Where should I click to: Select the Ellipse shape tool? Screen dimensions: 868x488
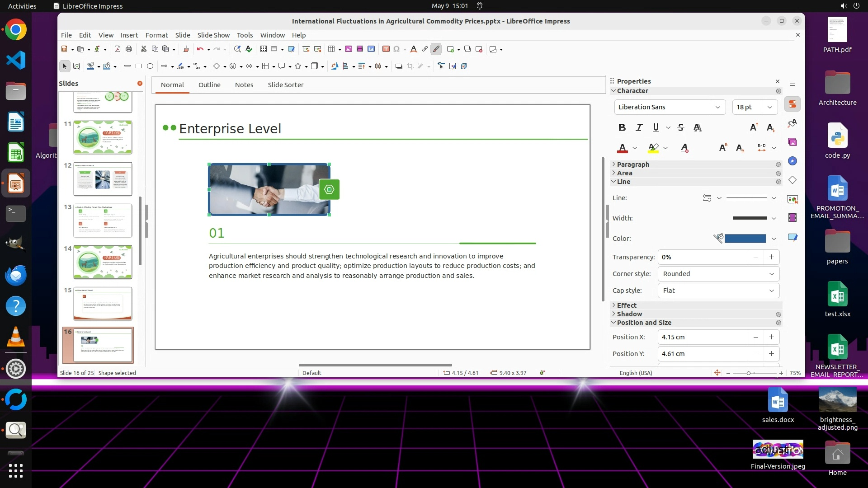[x=150, y=66]
